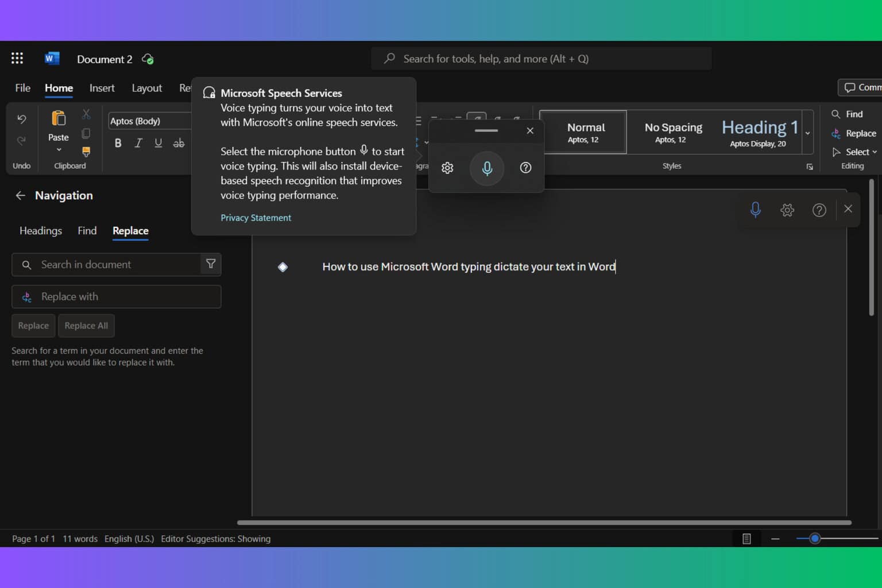Click the top search for tools box
This screenshot has height=588, width=882.
point(541,59)
